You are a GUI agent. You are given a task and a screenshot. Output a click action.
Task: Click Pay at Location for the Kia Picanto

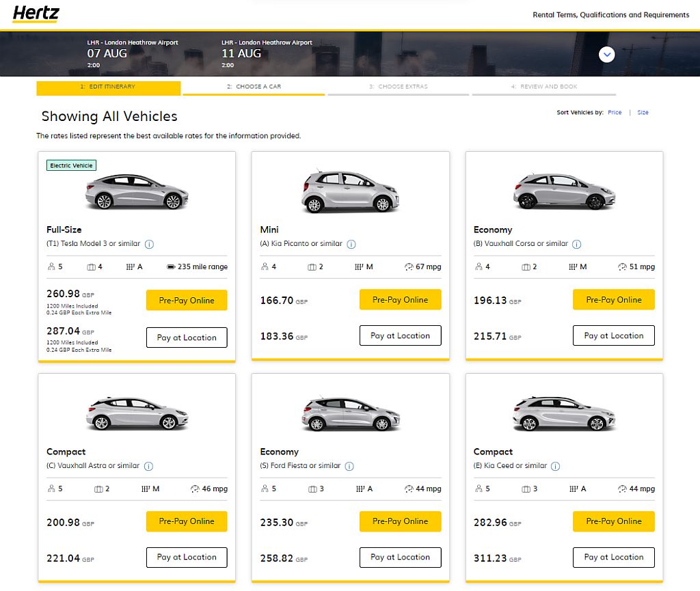[x=400, y=335]
